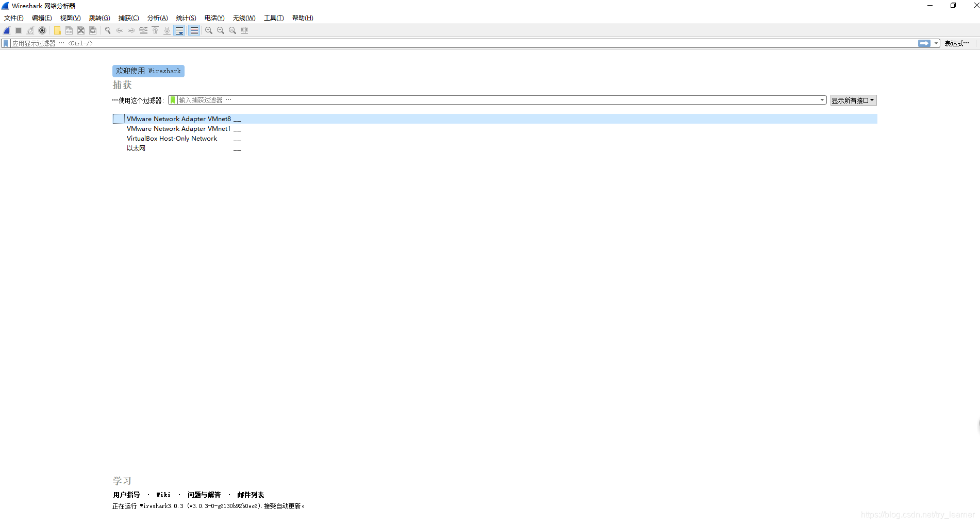Go to the last packet icon
980x524 pixels.
(167, 30)
